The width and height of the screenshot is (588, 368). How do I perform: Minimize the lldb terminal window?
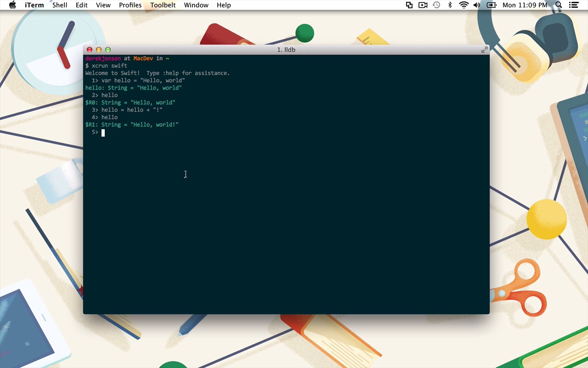pos(99,50)
